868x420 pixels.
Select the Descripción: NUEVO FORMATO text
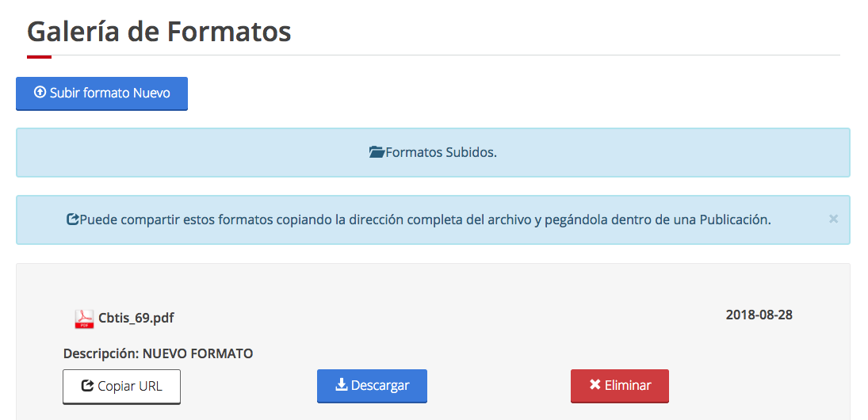[x=158, y=353]
